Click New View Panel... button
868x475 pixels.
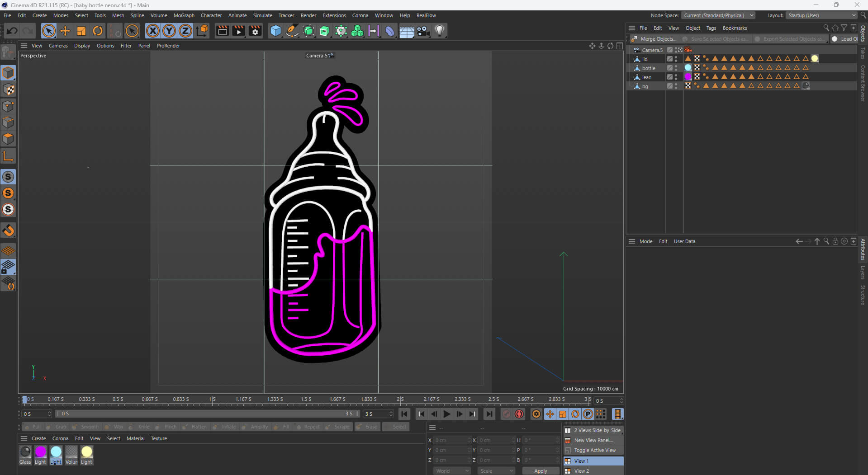593,440
